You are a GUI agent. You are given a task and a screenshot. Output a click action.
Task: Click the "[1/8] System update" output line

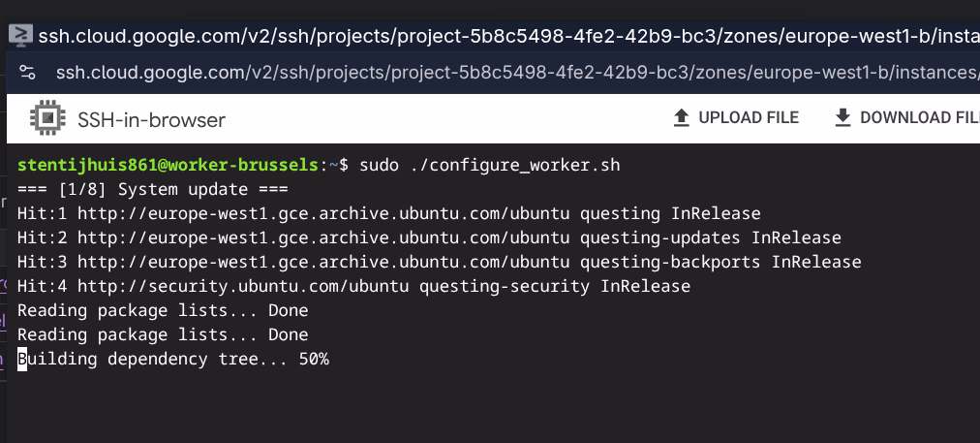click(153, 189)
